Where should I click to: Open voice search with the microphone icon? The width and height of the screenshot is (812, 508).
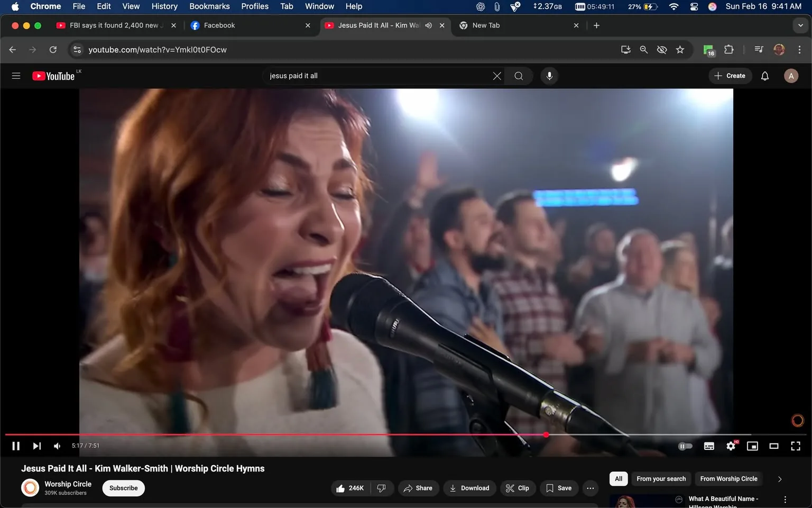tap(549, 76)
